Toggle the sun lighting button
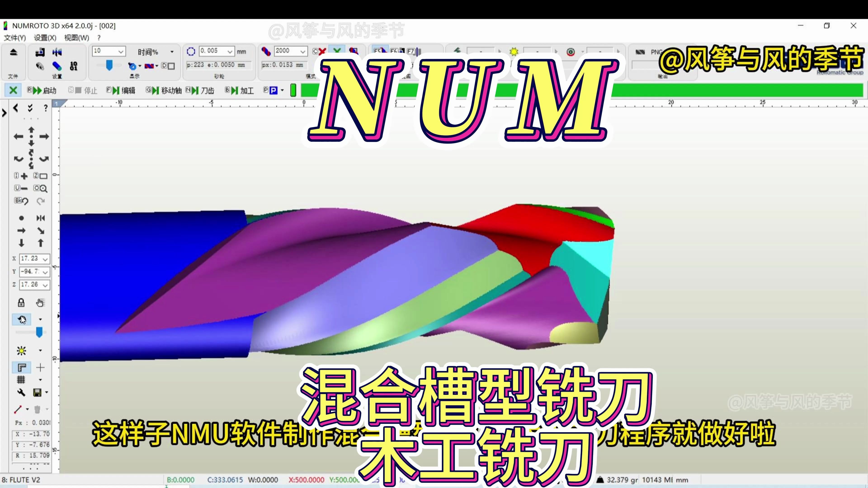868x488 pixels. pos(21,351)
